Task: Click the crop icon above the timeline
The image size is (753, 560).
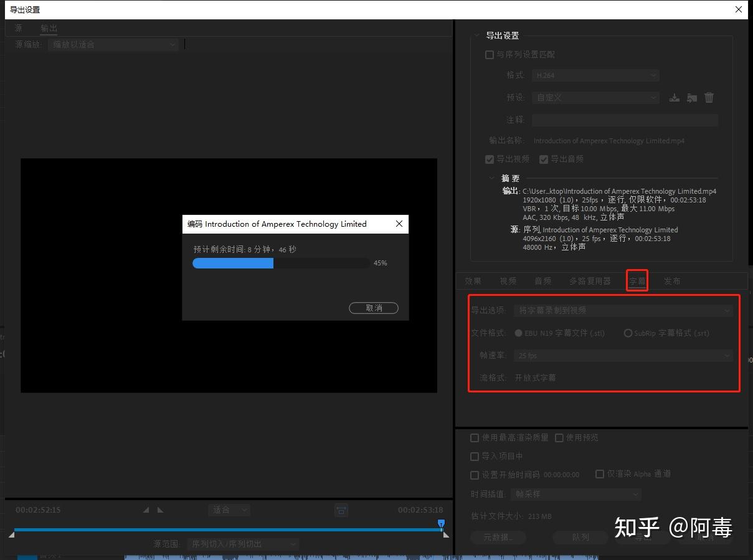Action: pyautogui.click(x=341, y=510)
